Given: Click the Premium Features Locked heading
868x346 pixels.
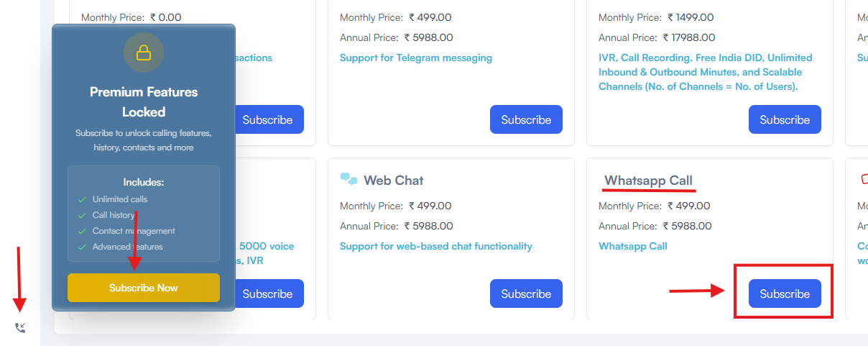Looking at the screenshot, I should [144, 101].
